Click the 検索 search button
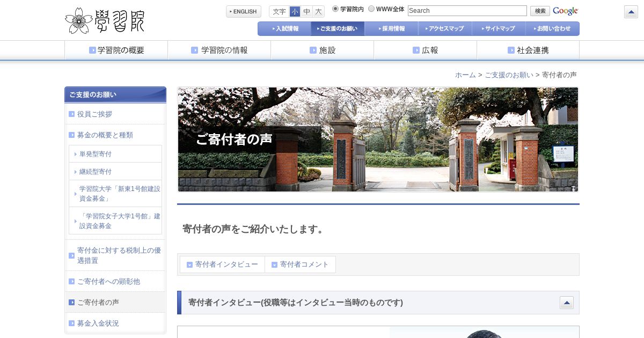Viewport: 644px width, 338px height. 540,11
